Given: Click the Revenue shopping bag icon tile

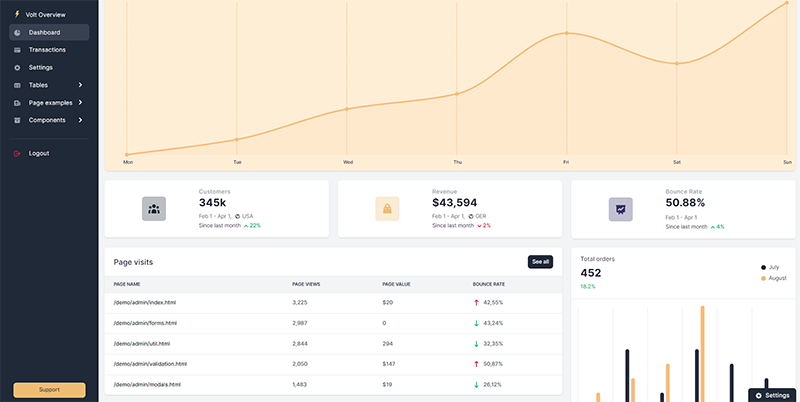Looking at the screenshot, I should point(387,209).
